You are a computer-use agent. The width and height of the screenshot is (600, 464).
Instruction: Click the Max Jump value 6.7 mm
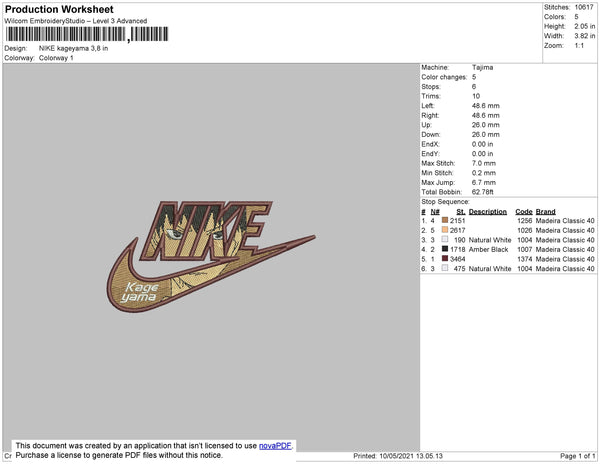pos(484,182)
